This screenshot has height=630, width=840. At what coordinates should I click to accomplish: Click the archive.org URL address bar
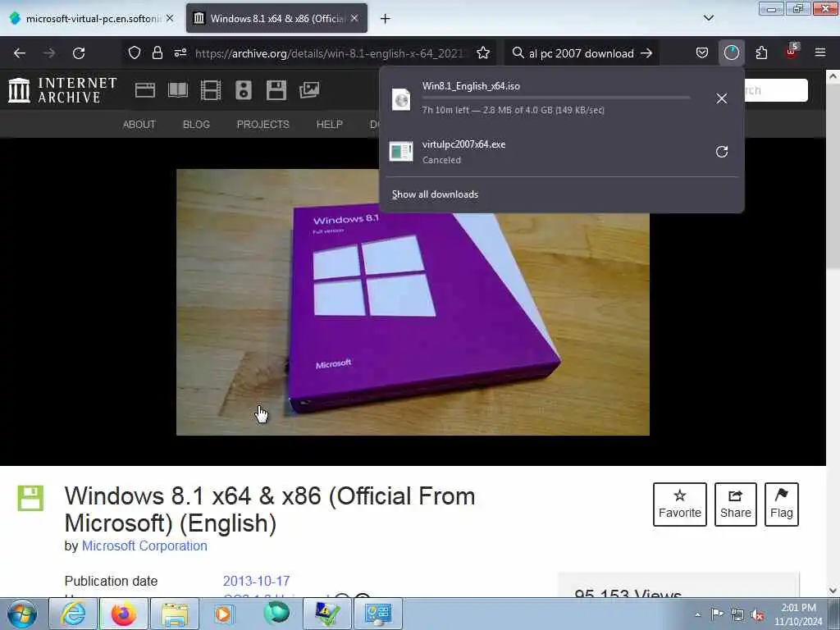coord(332,53)
